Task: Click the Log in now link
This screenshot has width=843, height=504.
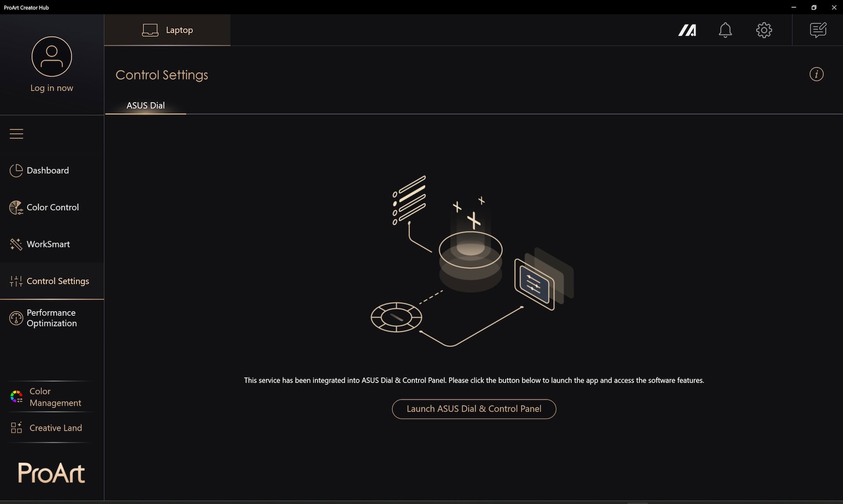Action: tap(52, 88)
